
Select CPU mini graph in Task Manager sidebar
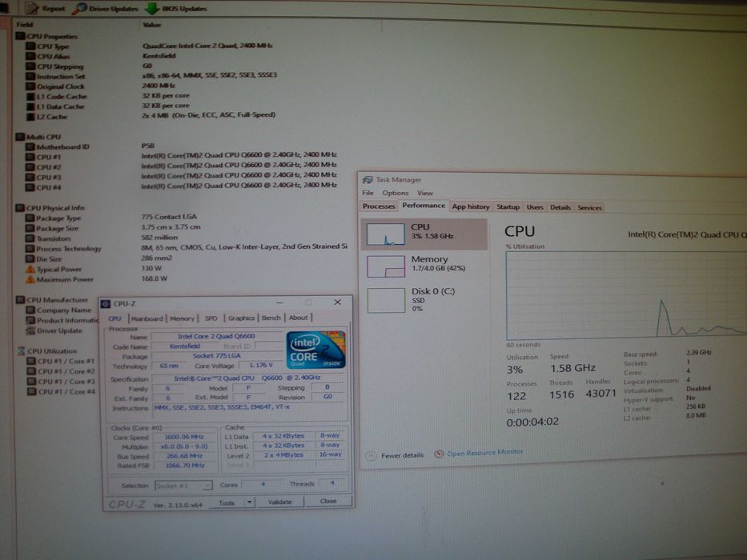pos(385,234)
